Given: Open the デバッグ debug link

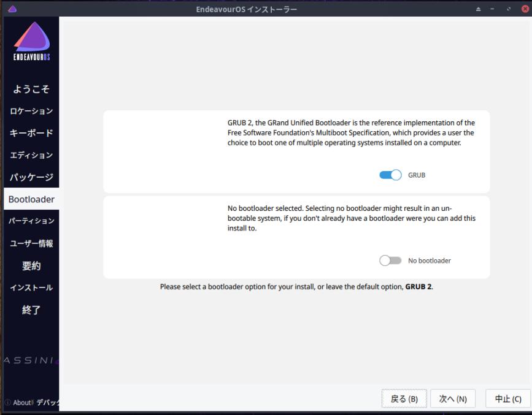Looking at the screenshot, I should click(x=47, y=403).
